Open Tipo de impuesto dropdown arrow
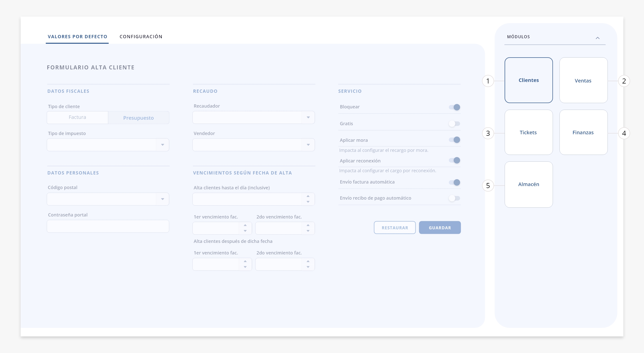The height and width of the screenshot is (353, 644). 163,145
